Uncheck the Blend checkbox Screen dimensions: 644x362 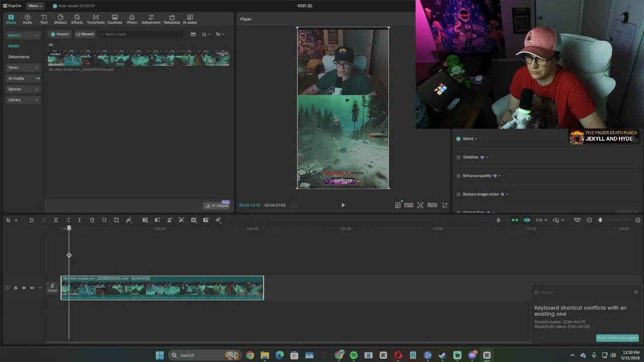[x=458, y=139]
